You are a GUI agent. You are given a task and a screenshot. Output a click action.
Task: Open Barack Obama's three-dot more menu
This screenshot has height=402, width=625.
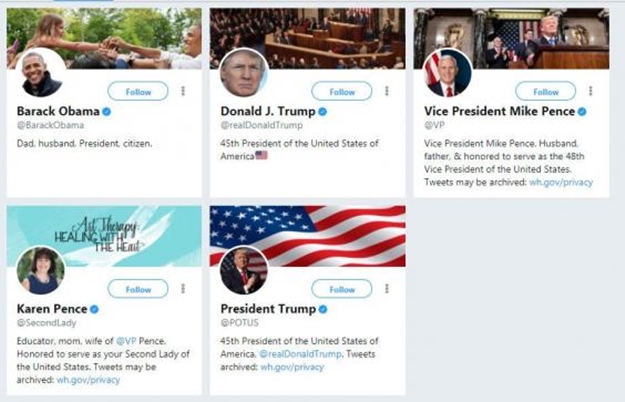184,91
